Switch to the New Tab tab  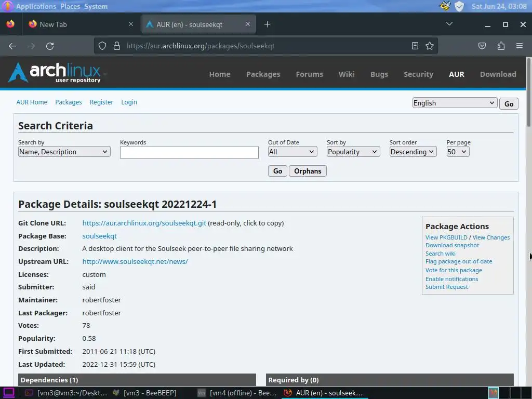tap(81, 24)
